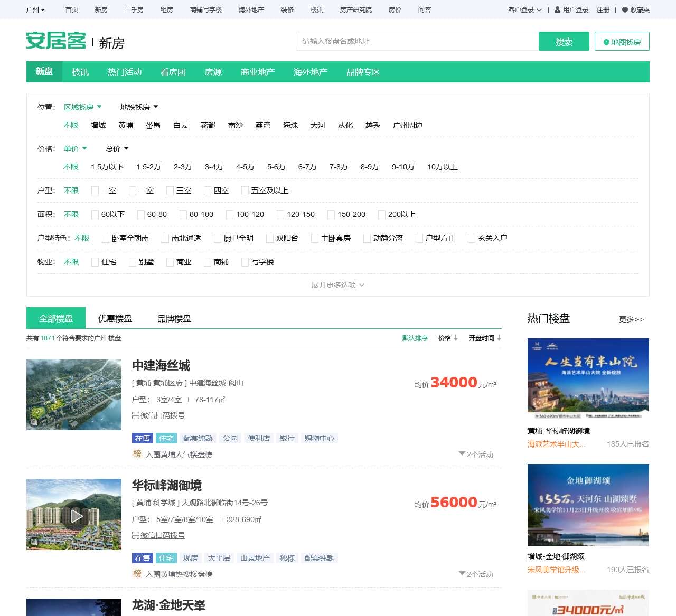The image size is (676, 616).
Task: Check the 南北通透 feature
Action: [165, 238]
